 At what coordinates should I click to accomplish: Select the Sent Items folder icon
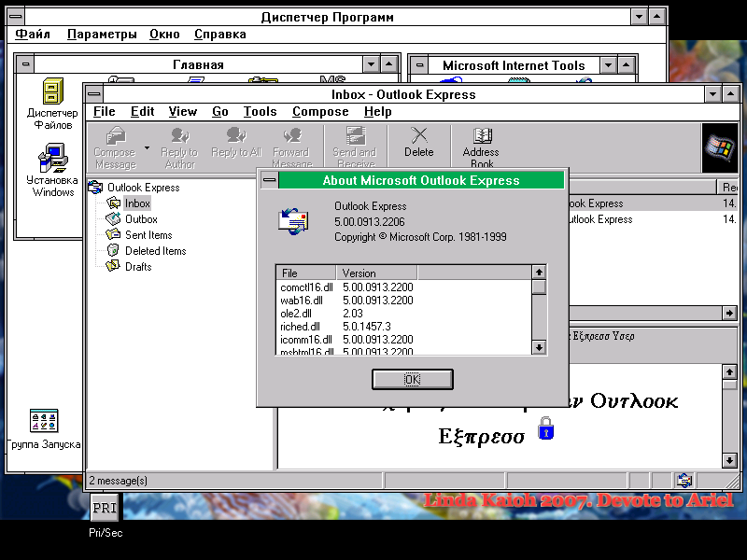click(113, 235)
